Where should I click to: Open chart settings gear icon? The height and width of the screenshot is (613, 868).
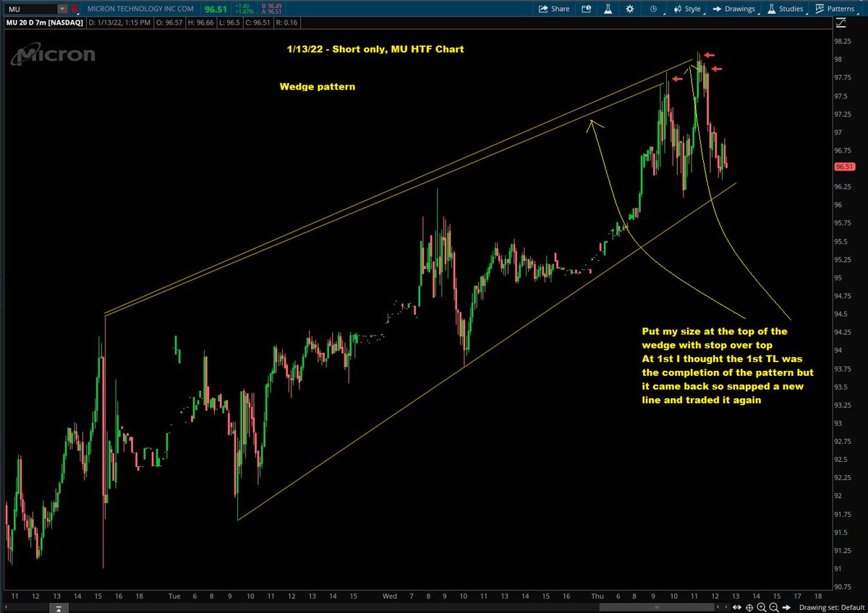[630, 9]
